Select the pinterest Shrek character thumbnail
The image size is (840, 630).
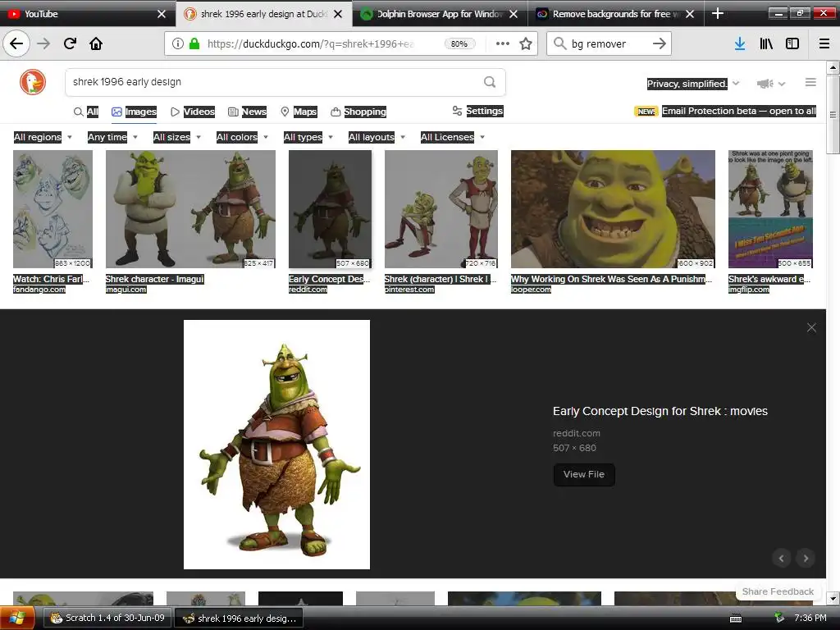click(x=441, y=209)
